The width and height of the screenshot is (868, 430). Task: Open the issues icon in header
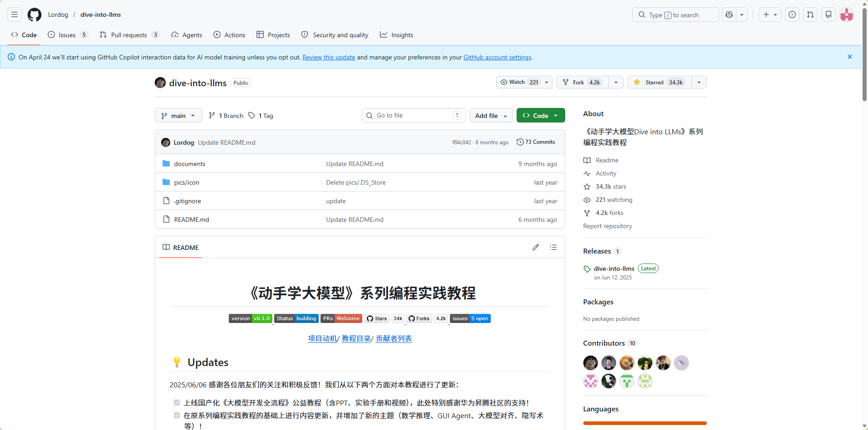[792, 15]
